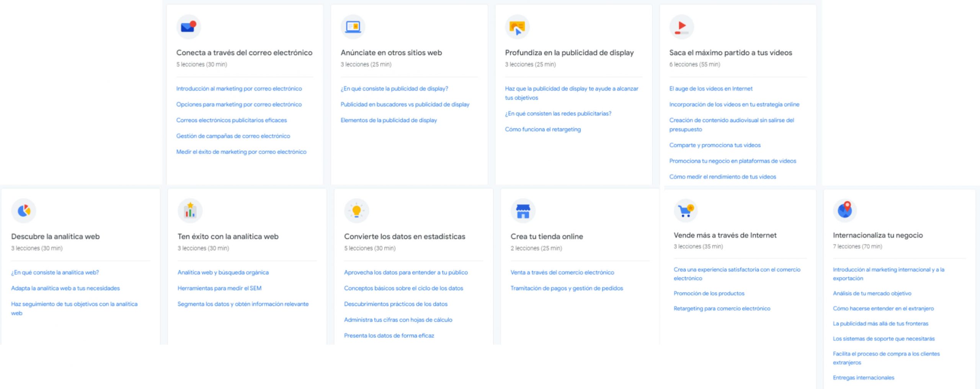Open 'Tramitación de pagos y gestión de pedidos'
The height and width of the screenshot is (389, 980).
(x=566, y=288)
